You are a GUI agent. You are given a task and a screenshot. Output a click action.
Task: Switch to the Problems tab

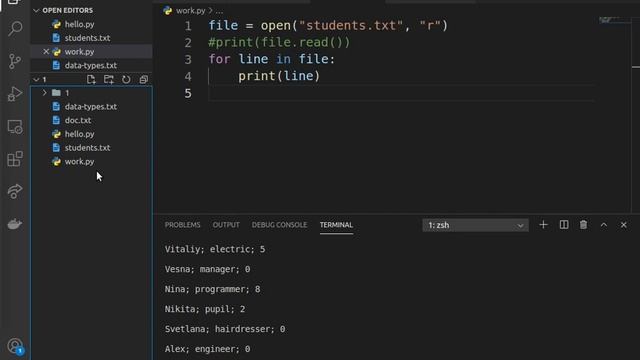(x=182, y=225)
